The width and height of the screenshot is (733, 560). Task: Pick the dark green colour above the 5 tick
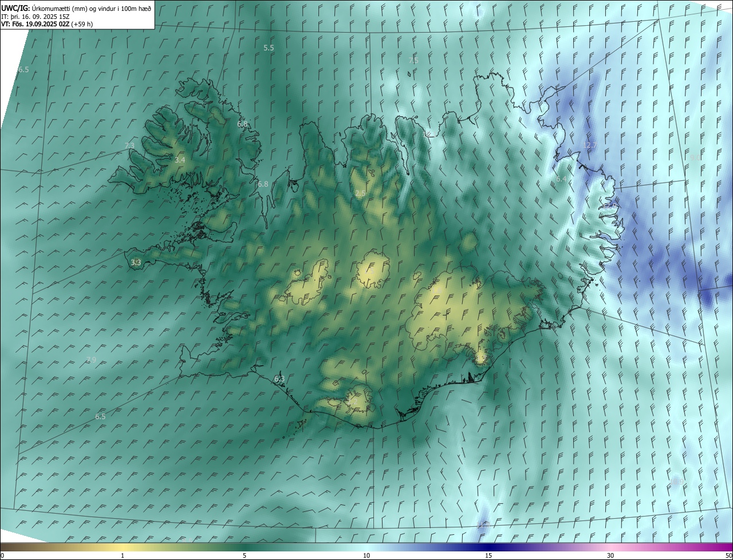coord(245,547)
